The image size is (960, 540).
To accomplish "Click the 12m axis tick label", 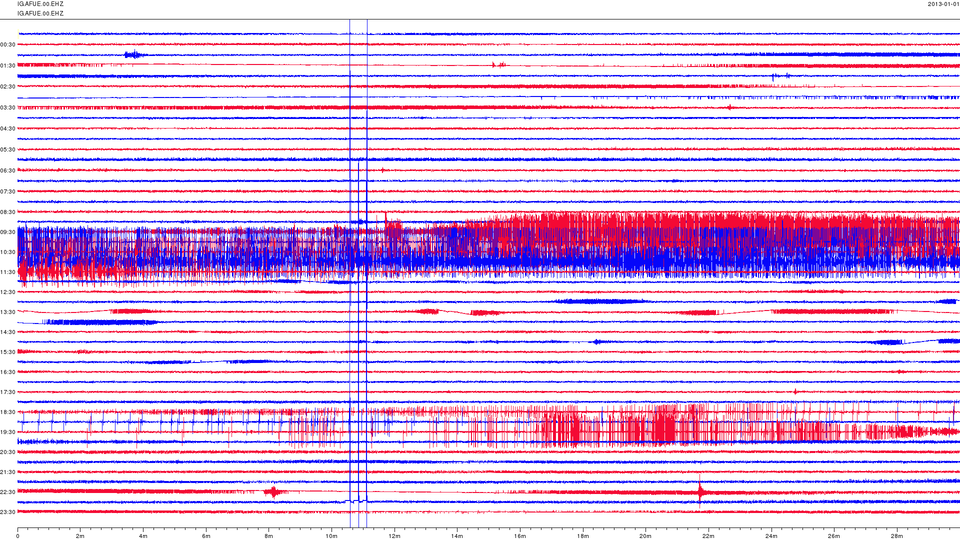I will [x=394, y=536].
